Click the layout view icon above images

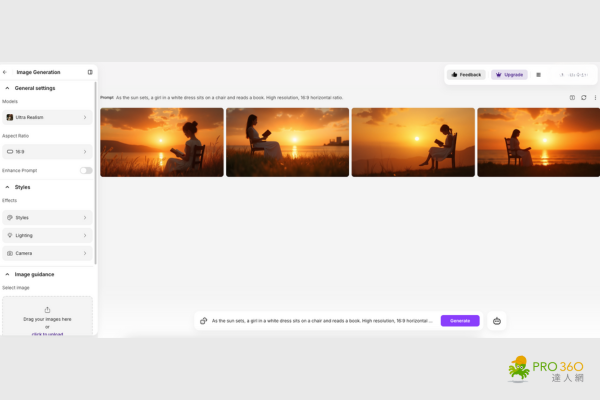point(572,98)
